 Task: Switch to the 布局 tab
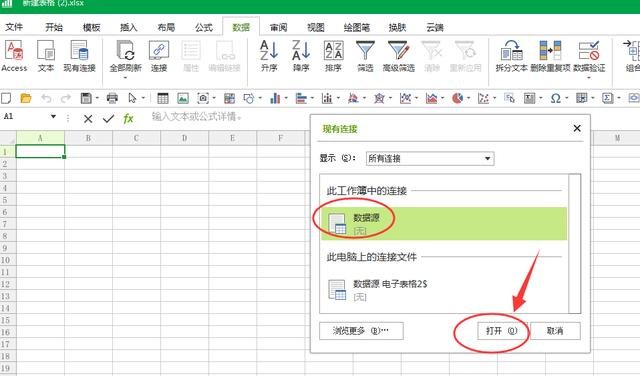pyautogui.click(x=166, y=27)
